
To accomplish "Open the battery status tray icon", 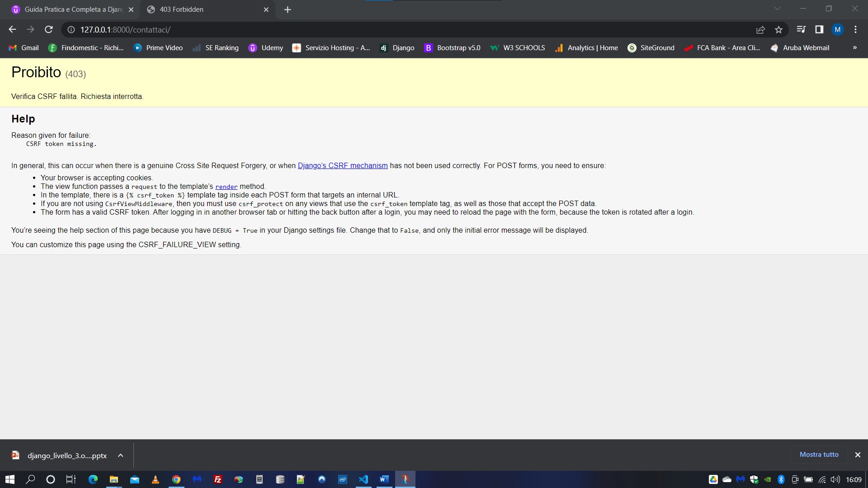I will [x=808, y=479].
